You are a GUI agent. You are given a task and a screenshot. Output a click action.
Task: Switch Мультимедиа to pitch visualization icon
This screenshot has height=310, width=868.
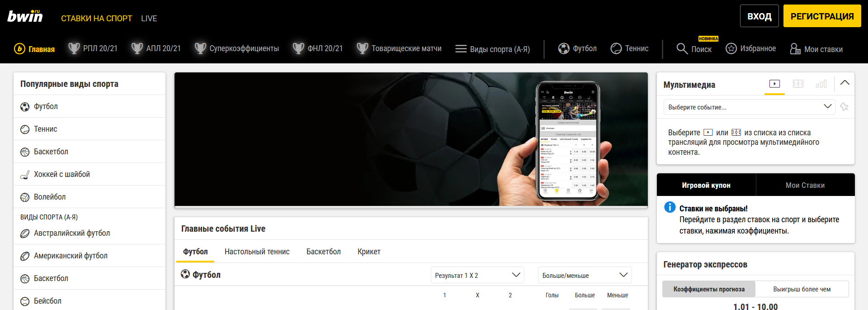coord(798,84)
